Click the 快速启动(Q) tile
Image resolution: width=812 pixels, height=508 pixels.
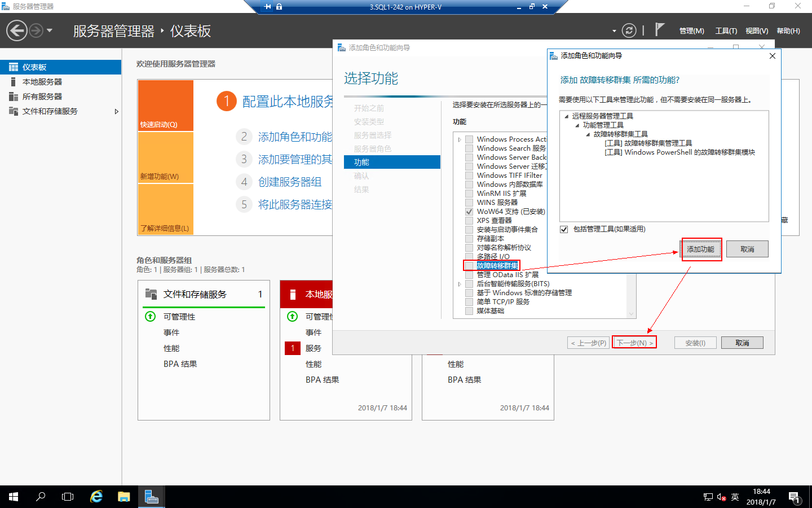coord(166,106)
